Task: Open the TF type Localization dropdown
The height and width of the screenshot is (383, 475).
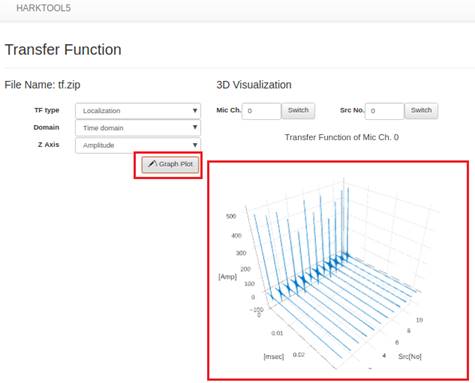Action: pos(138,111)
